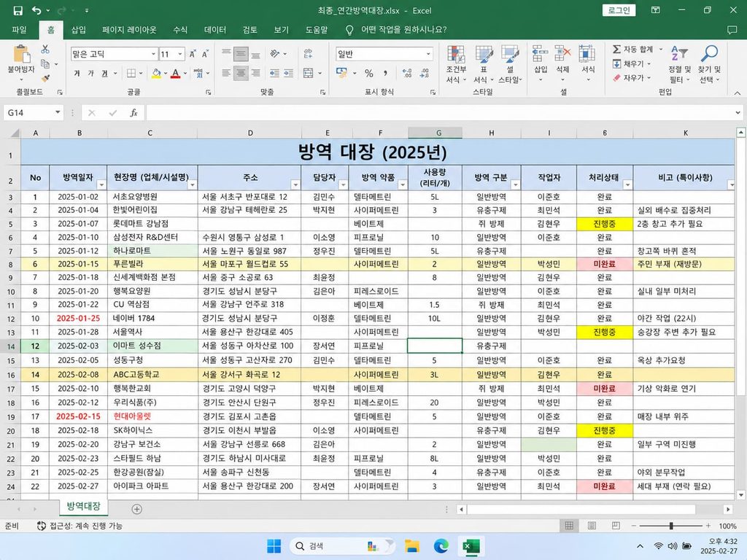The height and width of the screenshot is (560, 747).
Task: Click the zoom slider handle
Action: tap(671, 526)
